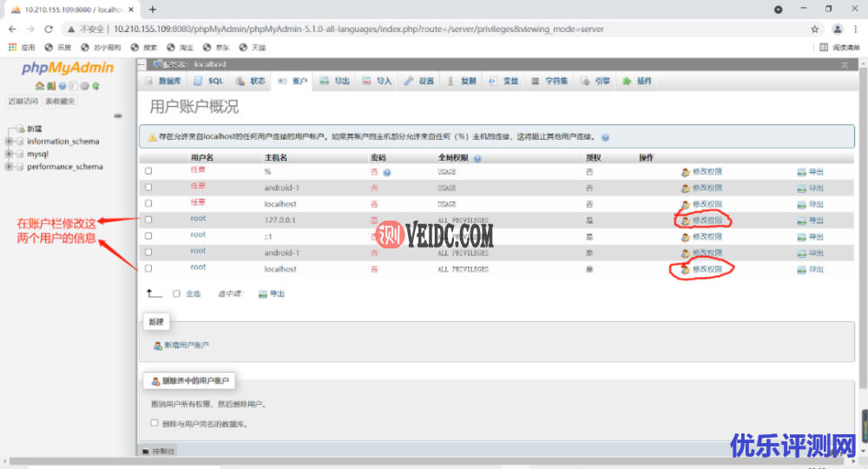Image resolution: width=868 pixels, height=469 pixels.
Task: Select checkbox for root at ::1
Action: 148,236
